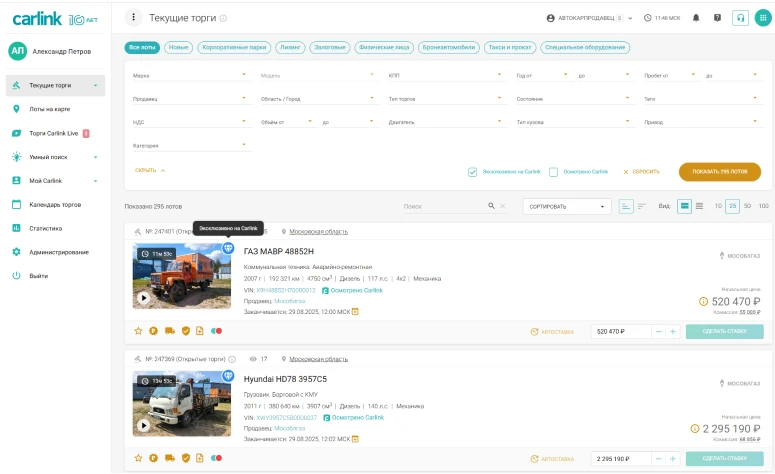The width and height of the screenshot is (775, 474).
Task: Click the help question mark icon in header
Action: click(717, 18)
